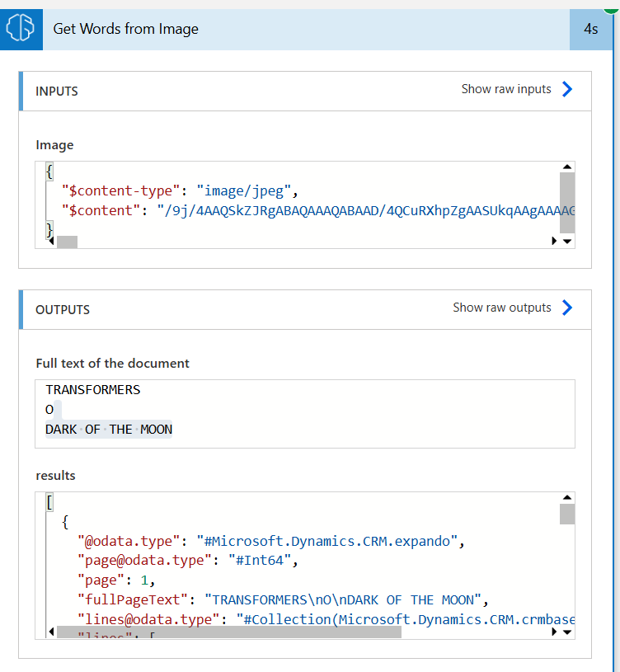Viewport: 620px width, 672px height.
Task: Open raw outputs via the chevron arrow
Action: coord(567,308)
